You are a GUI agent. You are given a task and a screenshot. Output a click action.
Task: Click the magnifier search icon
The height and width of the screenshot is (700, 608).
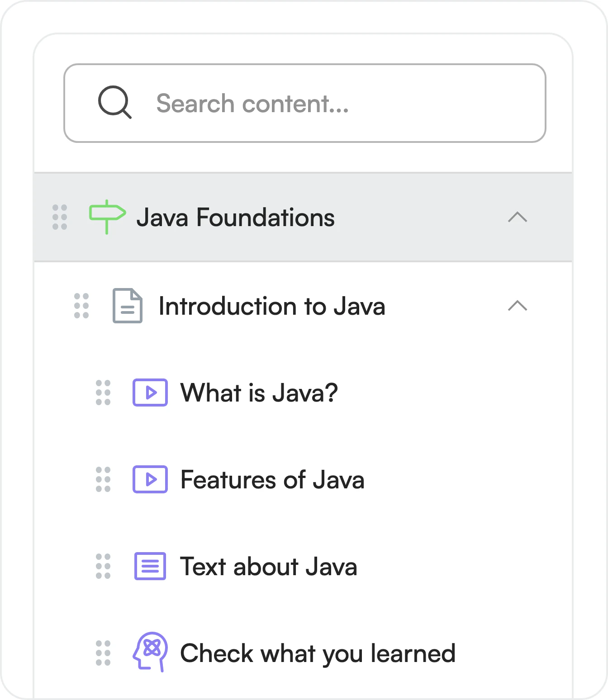pos(115,103)
